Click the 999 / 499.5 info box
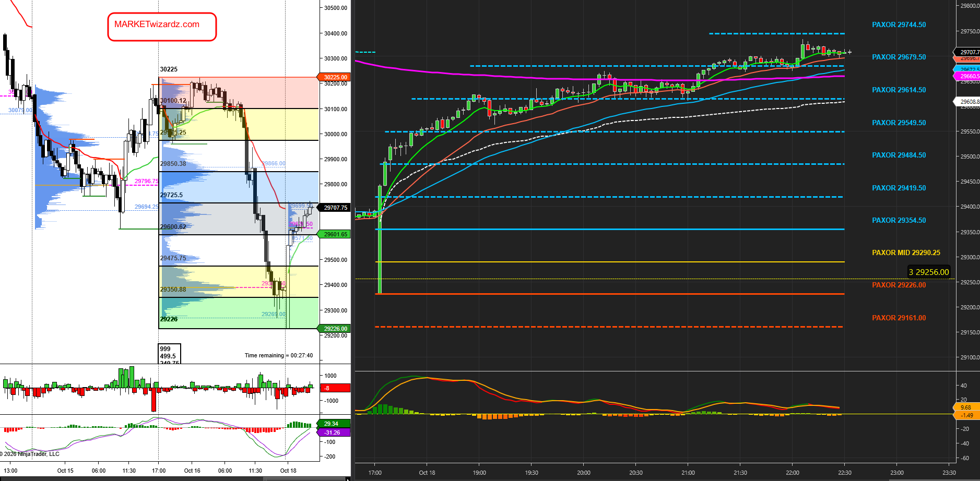 (170, 354)
